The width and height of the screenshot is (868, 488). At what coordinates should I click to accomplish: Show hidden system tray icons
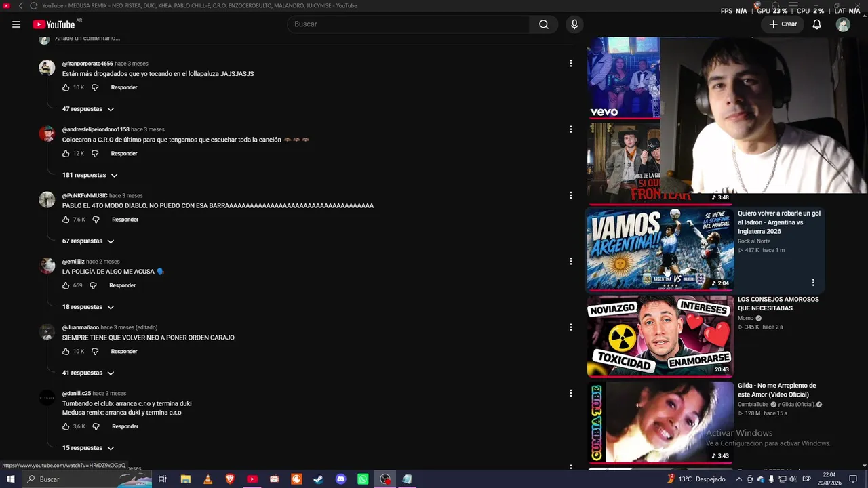point(739,479)
